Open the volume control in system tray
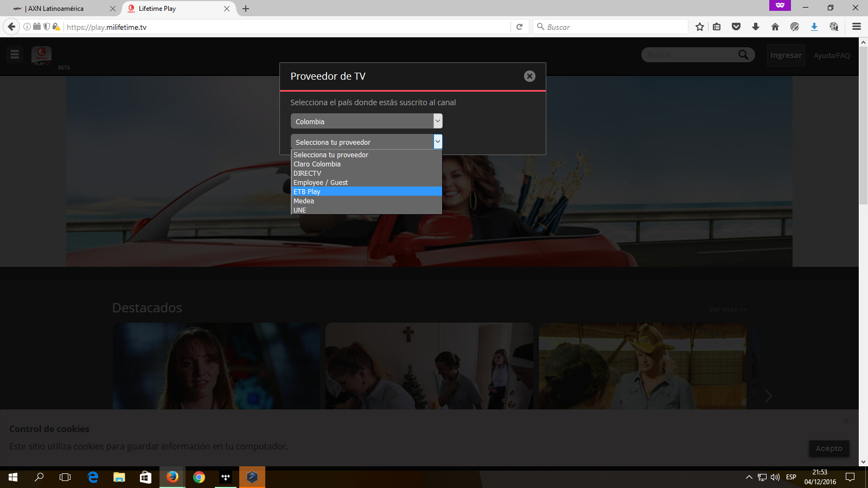Image resolution: width=868 pixels, height=488 pixels. (x=775, y=477)
